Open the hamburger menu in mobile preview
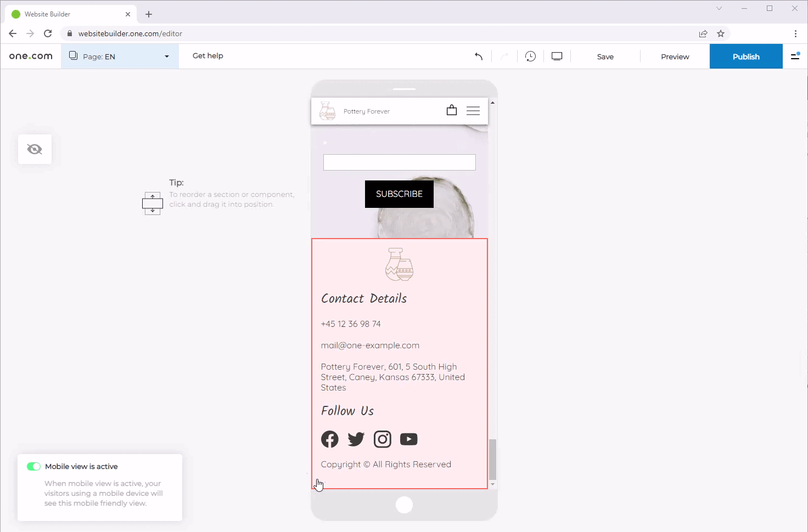The width and height of the screenshot is (808, 532). [473, 111]
